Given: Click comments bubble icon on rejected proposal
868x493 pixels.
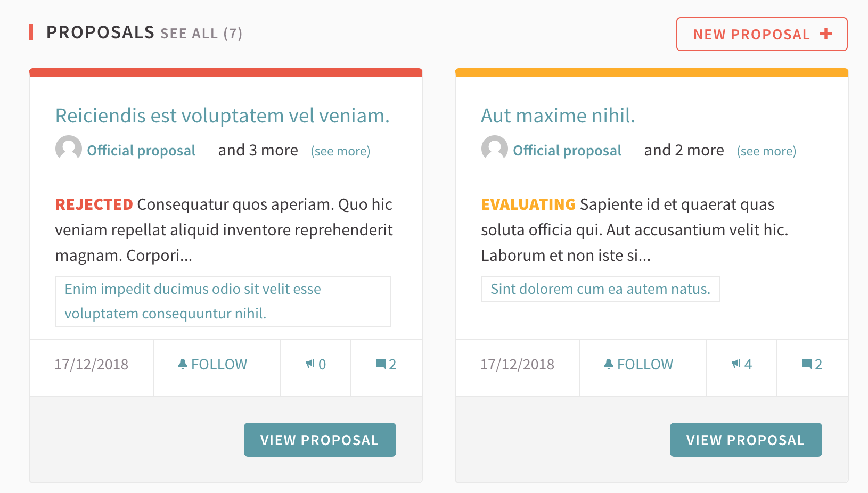Looking at the screenshot, I should [381, 364].
